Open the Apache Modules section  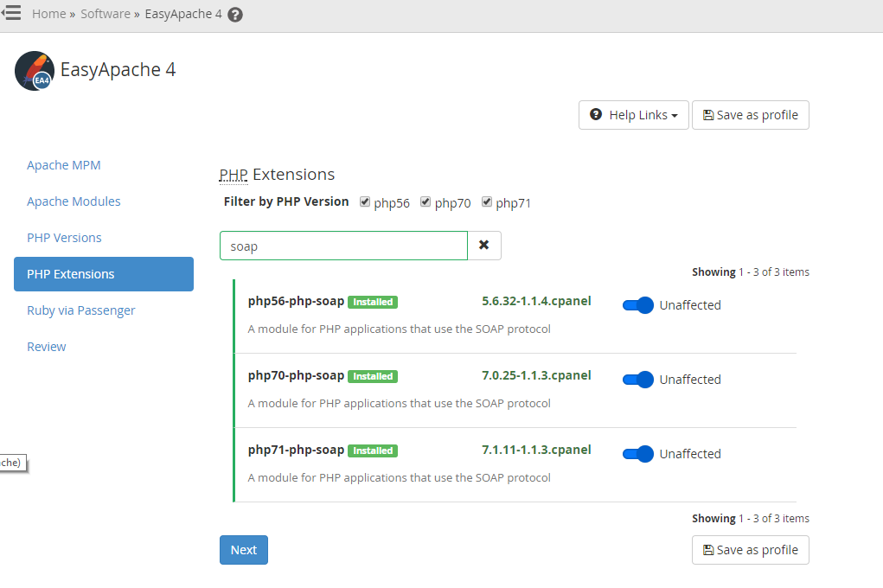click(74, 201)
